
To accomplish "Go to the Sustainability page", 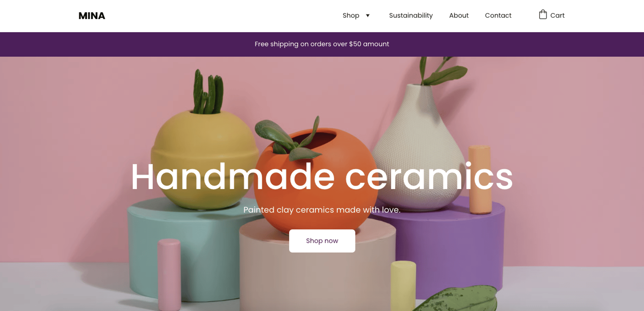I will tap(411, 15).
